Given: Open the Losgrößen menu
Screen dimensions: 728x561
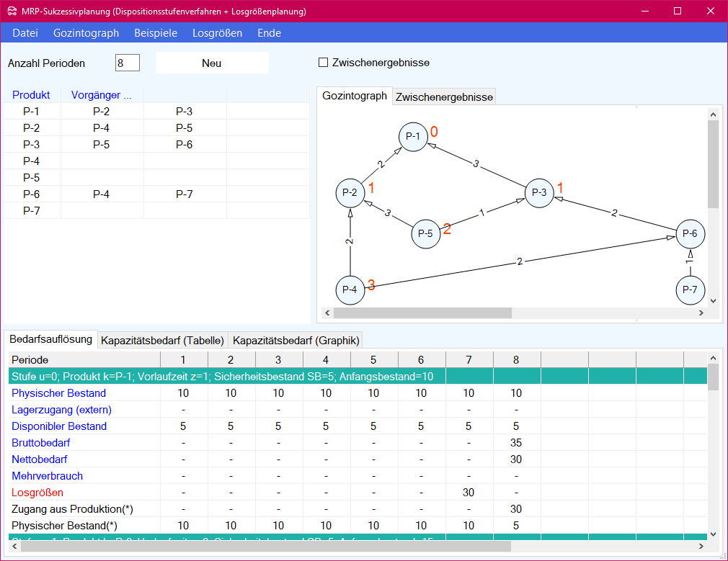Looking at the screenshot, I should pyautogui.click(x=217, y=33).
